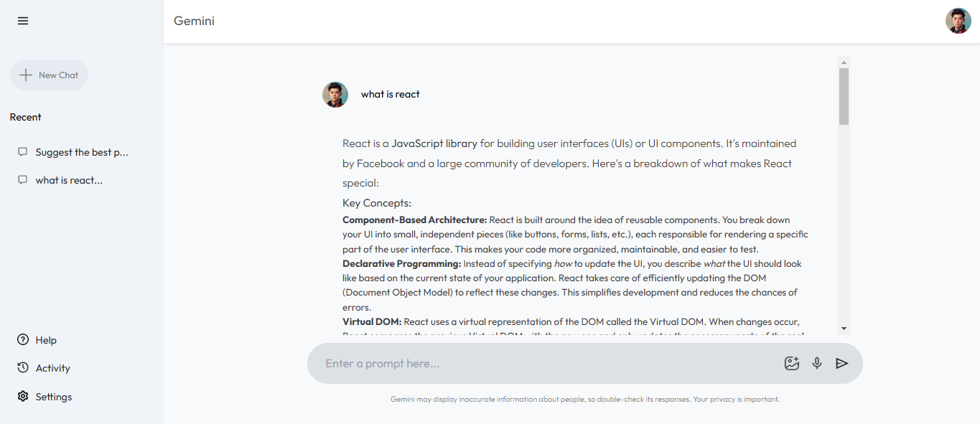Click the plus icon in New Chat
This screenshot has height=424, width=980.
26,75
